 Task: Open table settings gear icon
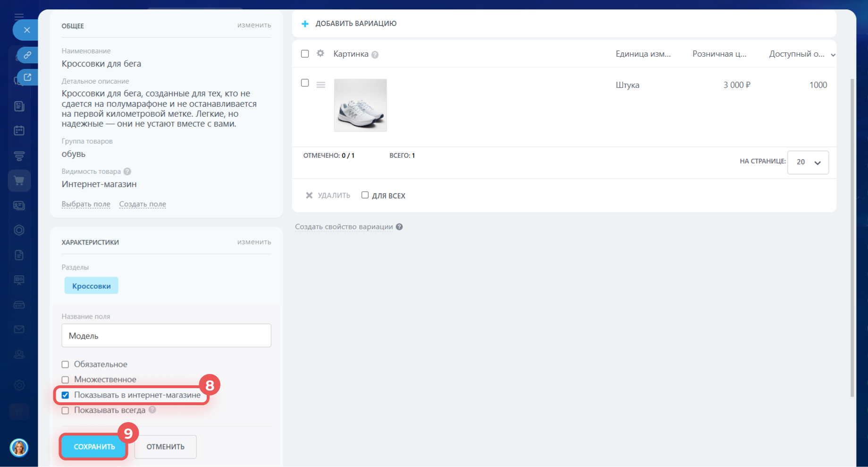[x=320, y=53]
